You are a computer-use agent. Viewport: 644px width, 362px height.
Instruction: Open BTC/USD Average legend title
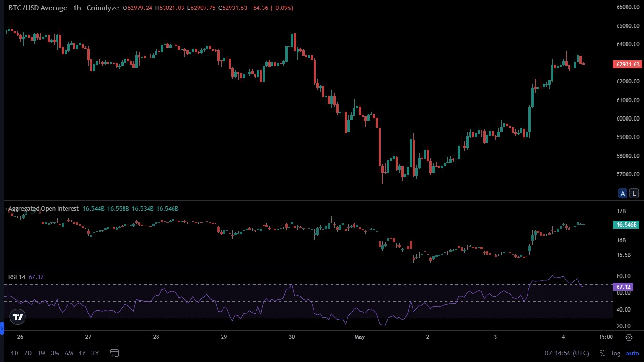tap(64, 8)
